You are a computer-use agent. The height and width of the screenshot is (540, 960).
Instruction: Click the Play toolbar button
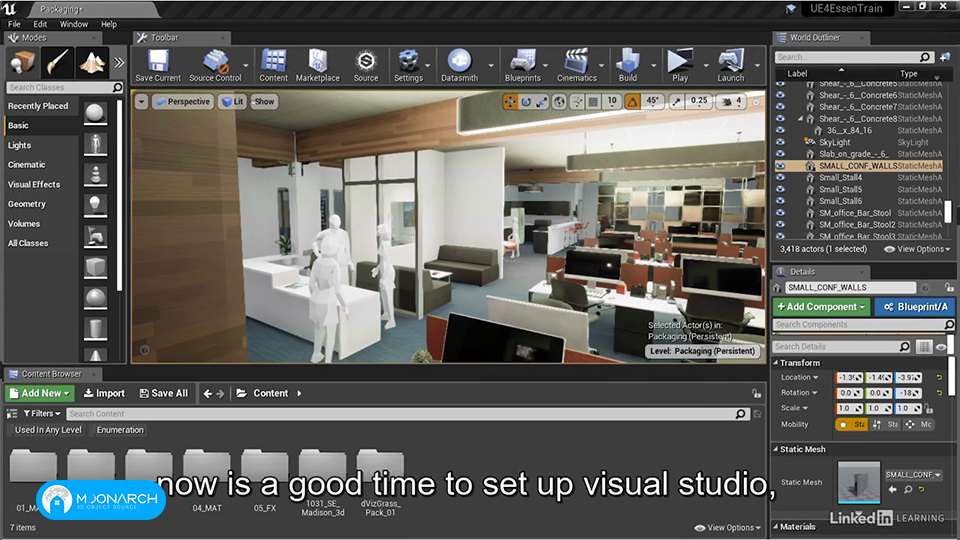(x=680, y=65)
